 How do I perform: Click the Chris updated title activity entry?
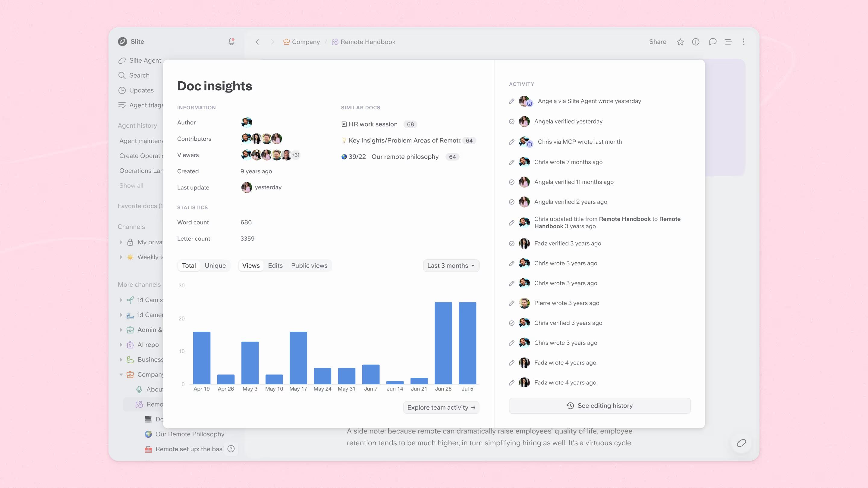(607, 223)
